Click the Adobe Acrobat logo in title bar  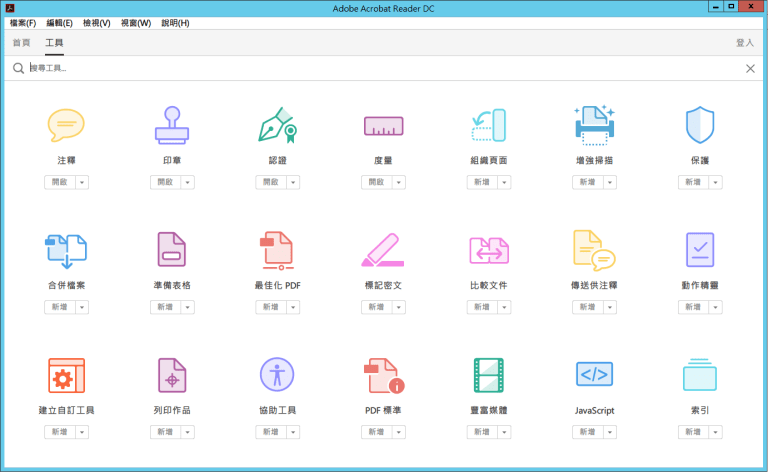[x=9, y=7]
